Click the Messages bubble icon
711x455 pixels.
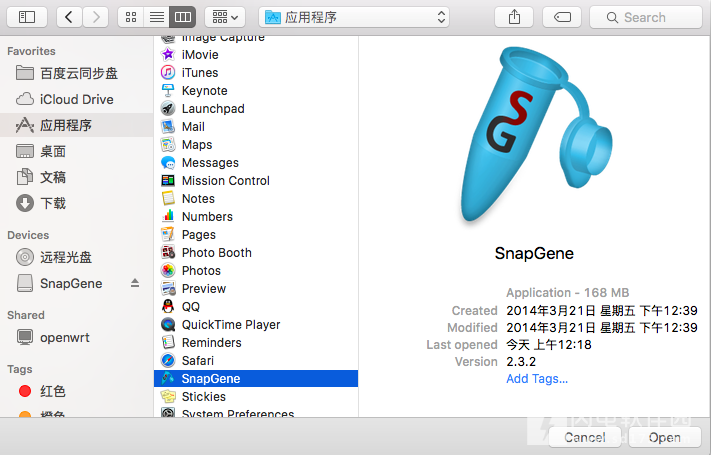(168, 162)
